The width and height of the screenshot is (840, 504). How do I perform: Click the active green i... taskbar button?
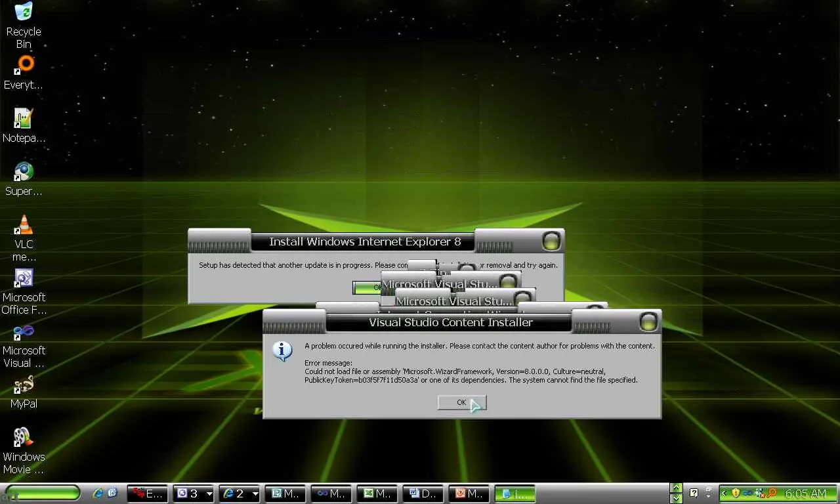515,493
